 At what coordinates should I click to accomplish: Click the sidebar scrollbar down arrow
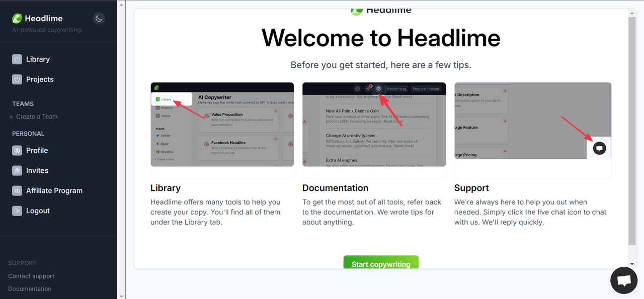[x=121, y=295]
